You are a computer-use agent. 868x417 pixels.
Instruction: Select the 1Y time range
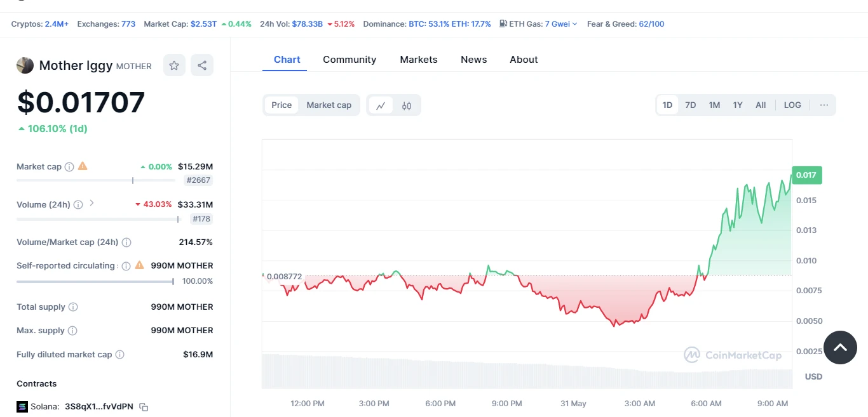[737, 105]
